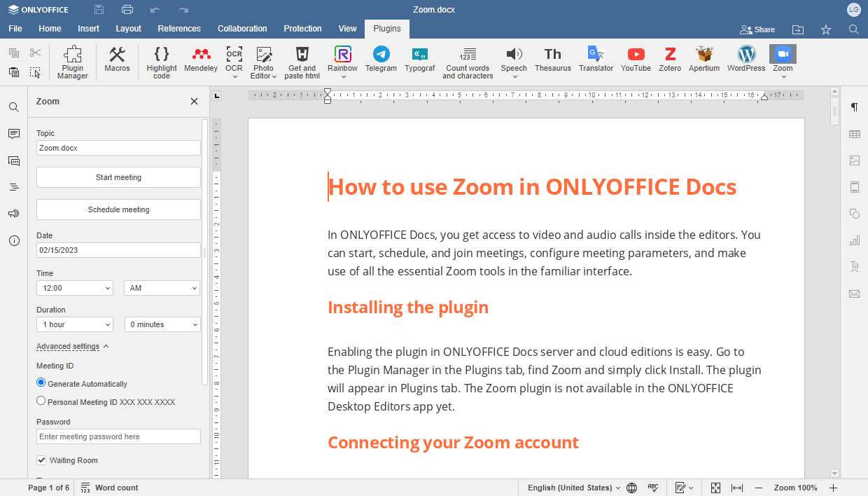Open the File menu

[15, 29]
